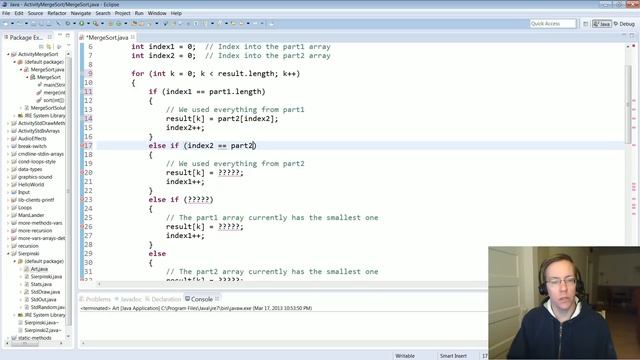Click the error marker on line 20
The width and height of the screenshot is (640, 360).
coord(82,172)
